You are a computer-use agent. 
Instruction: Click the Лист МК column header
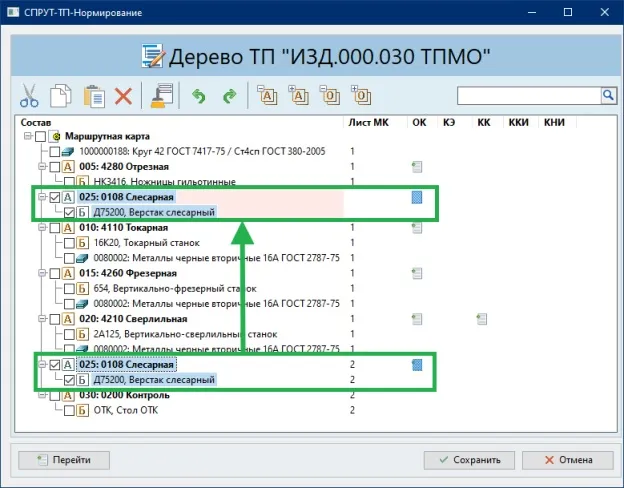[367, 122]
